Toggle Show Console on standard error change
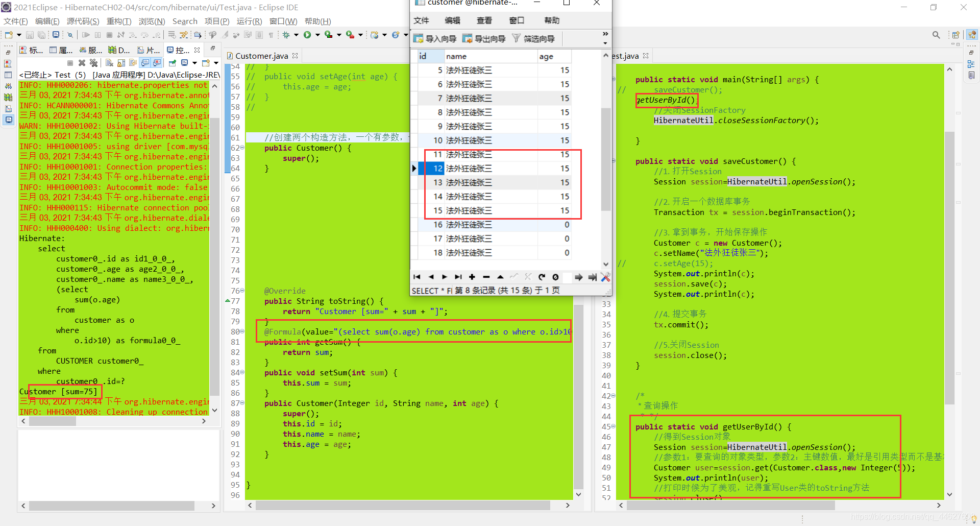 tap(157, 63)
